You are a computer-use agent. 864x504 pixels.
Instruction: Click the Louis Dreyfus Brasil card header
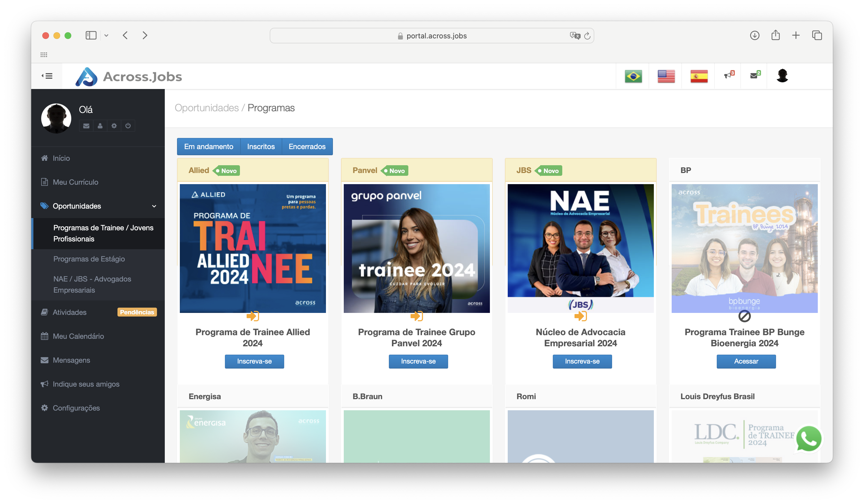coord(744,396)
